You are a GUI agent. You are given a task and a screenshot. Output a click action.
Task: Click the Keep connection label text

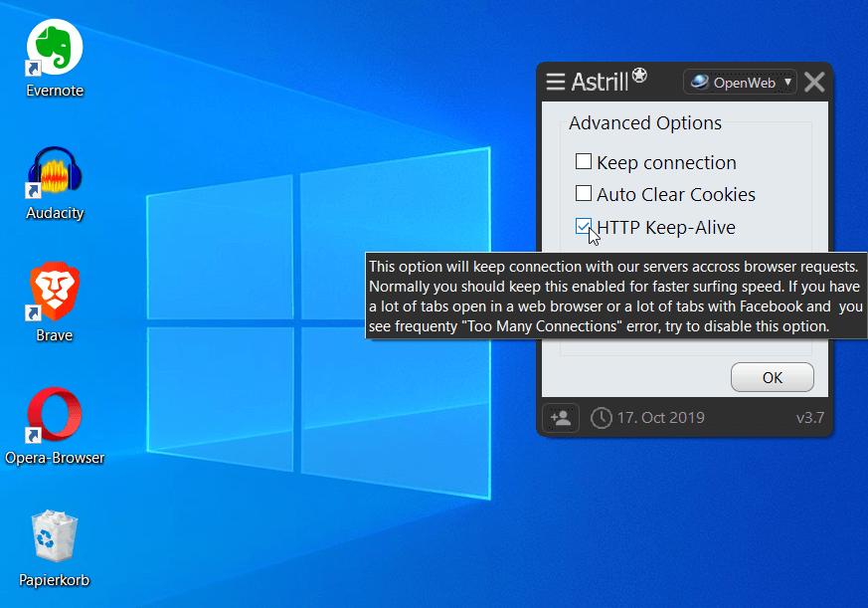pos(666,162)
